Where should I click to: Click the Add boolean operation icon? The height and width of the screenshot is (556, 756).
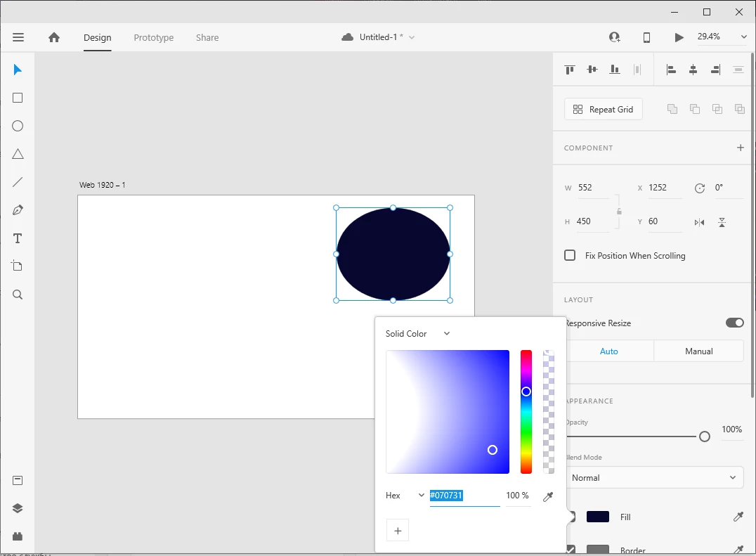[x=672, y=109]
